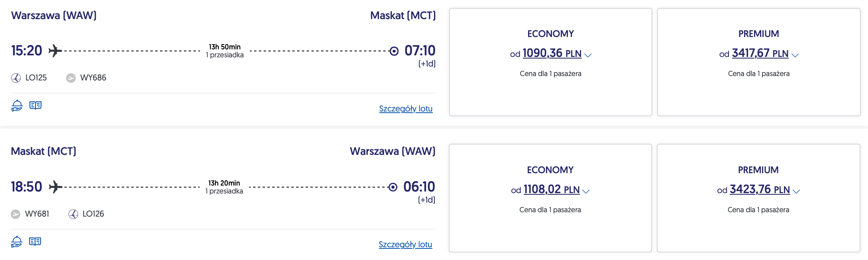Image resolution: width=868 pixels, height=260 pixels.
Task: Select the 3417,67 PLN Premium price link
Action: point(760,53)
